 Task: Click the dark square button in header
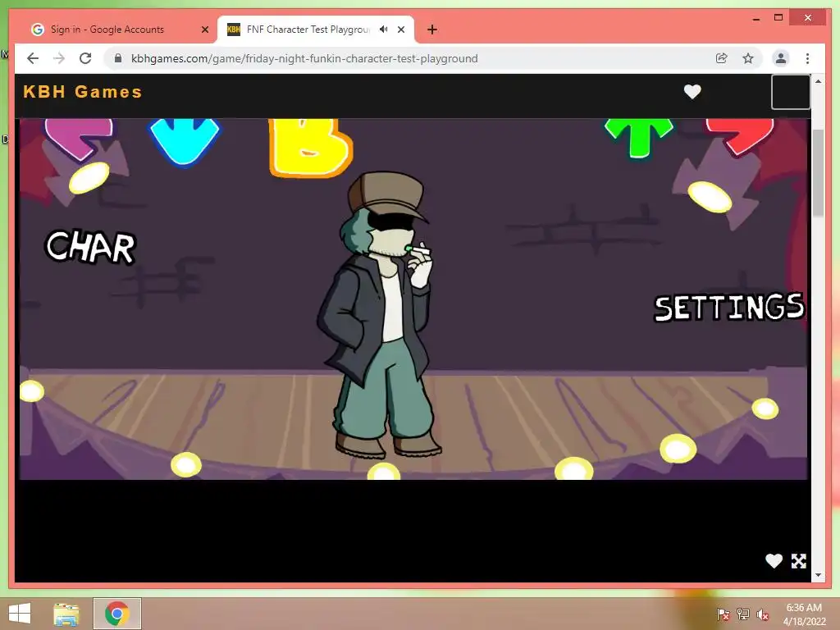coord(790,92)
